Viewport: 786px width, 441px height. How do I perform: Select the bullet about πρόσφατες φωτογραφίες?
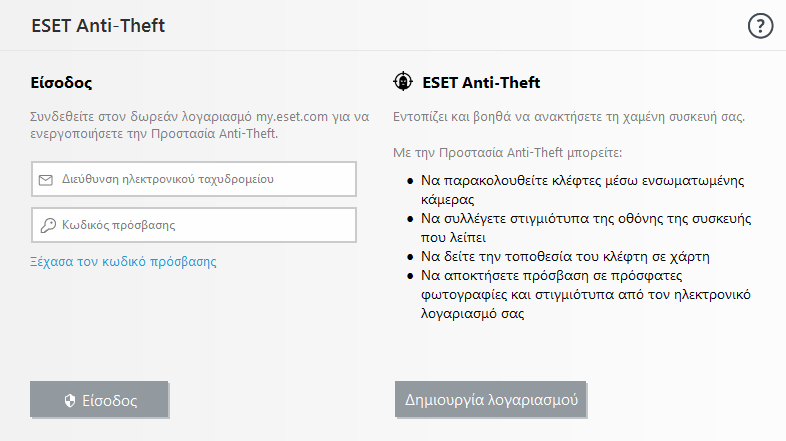click(585, 293)
